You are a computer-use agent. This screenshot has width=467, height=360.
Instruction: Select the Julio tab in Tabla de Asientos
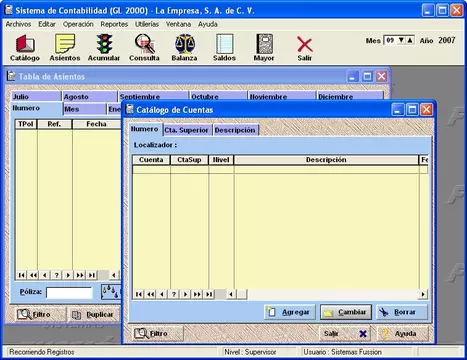click(36, 96)
